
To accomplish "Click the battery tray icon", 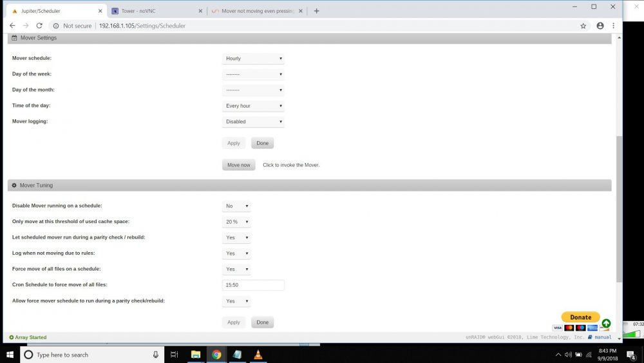I will pyautogui.click(x=579, y=355).
